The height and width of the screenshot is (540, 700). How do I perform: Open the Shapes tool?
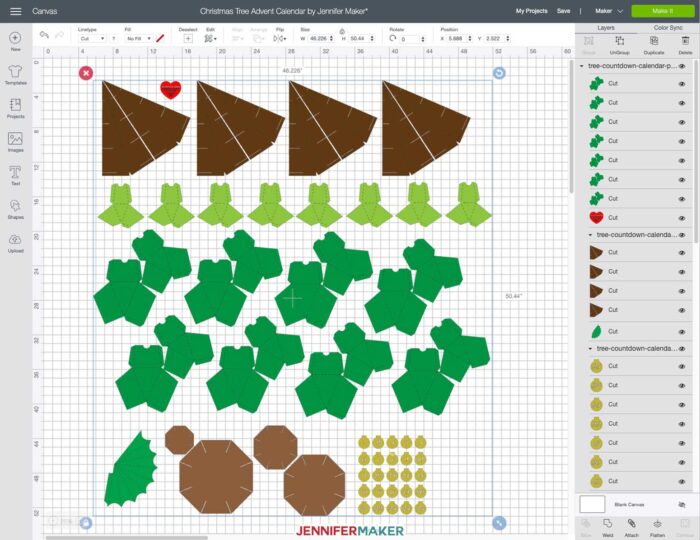tap(15, 206)
